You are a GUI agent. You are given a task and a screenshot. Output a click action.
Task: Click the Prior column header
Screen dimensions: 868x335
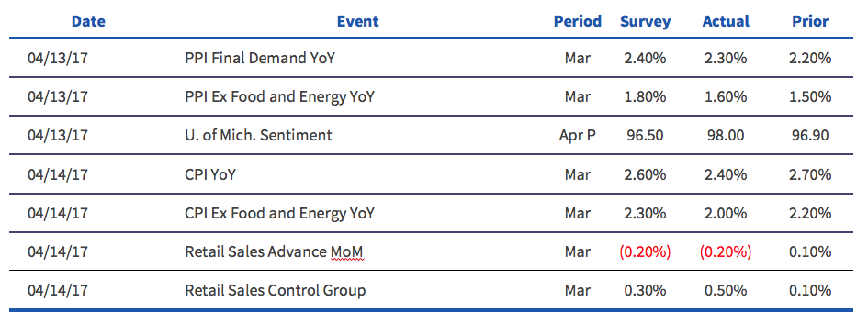(x=810, y=21)
